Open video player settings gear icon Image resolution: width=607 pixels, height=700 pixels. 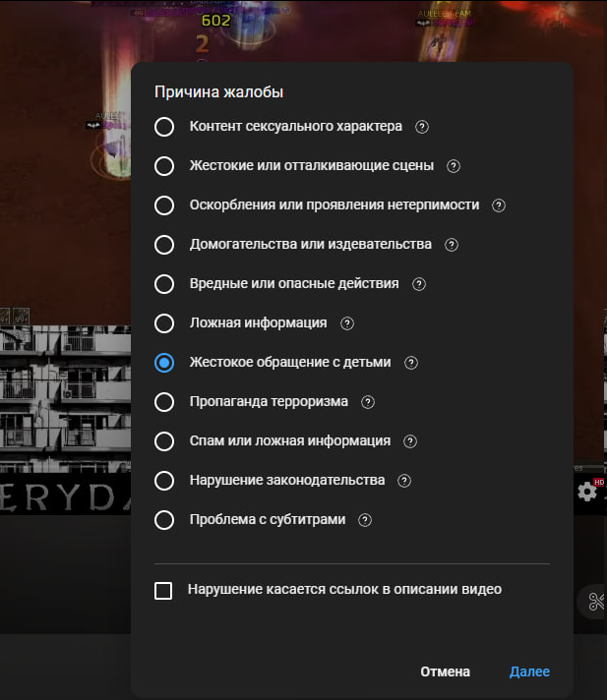coord(587,492)
